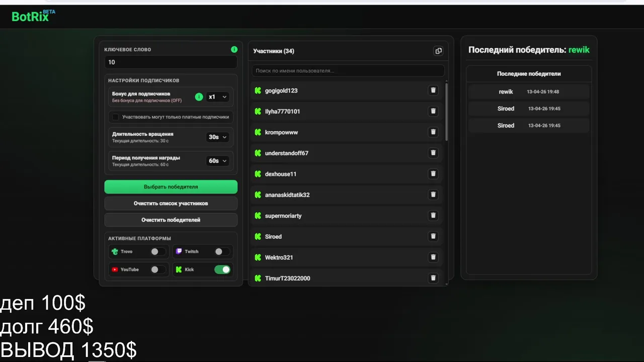Delete participant ananaskidtatik32 with trash icon
Viewport: 644px width, 362px height.
(x=433, y=195)
